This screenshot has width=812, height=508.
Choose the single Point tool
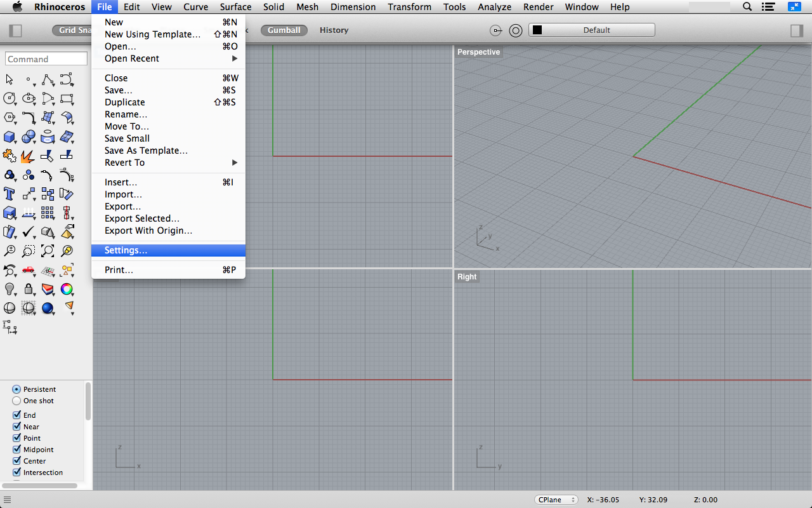coord(29,79)
